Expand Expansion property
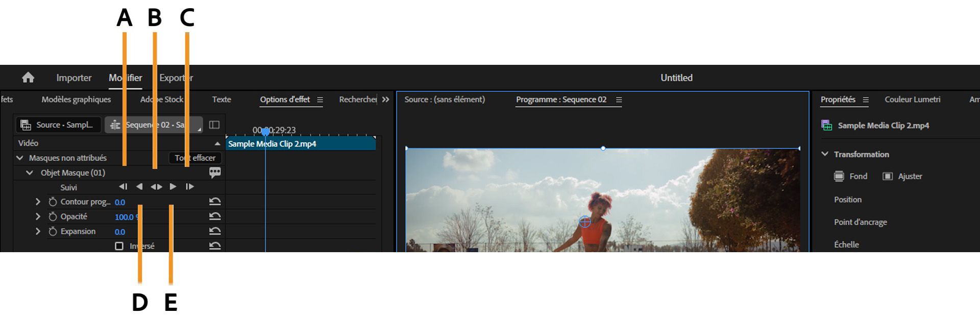This screenshot has width=980, height=317. pos(38,231)
